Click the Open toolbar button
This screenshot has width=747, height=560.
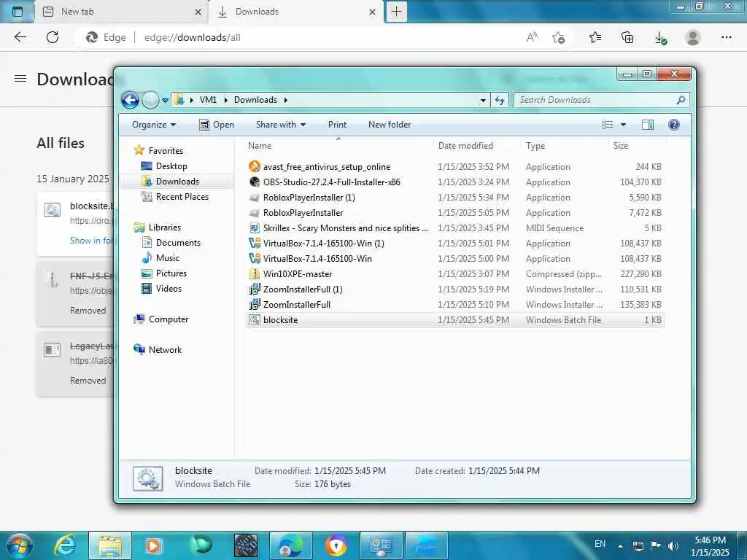(217, 125)
